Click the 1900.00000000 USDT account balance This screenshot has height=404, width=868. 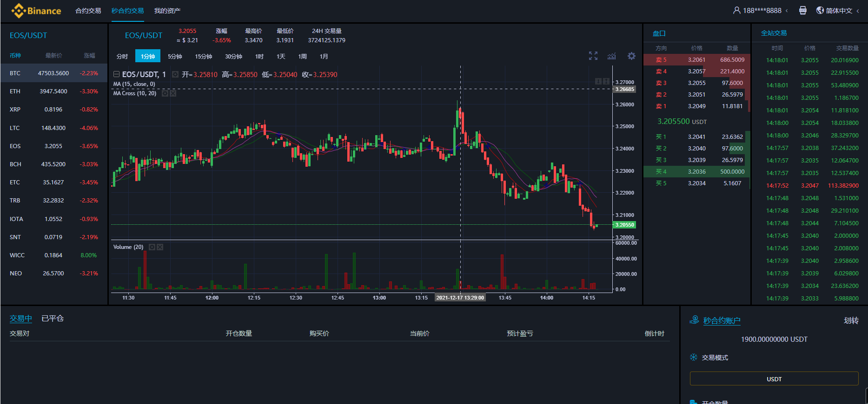coord(774,339)
